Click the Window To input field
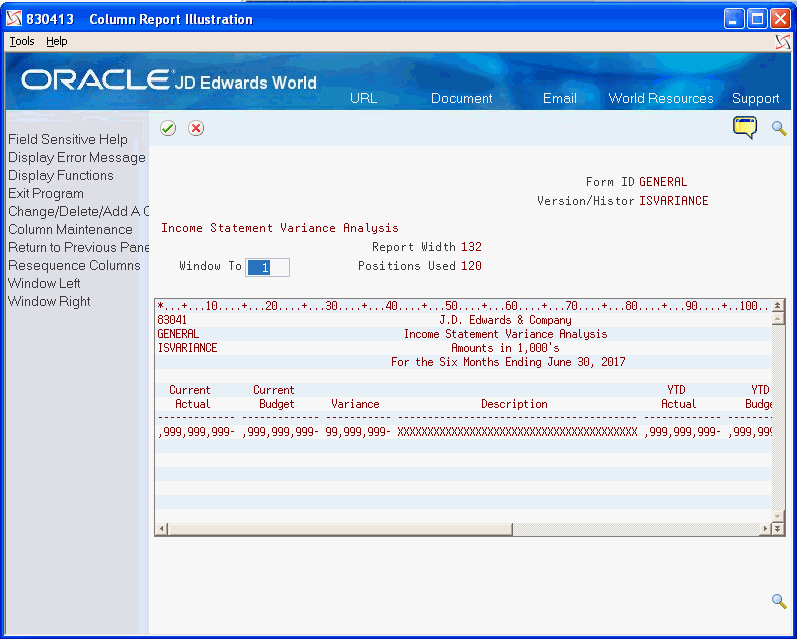The image size is (797, 639). tap(267, 267)
